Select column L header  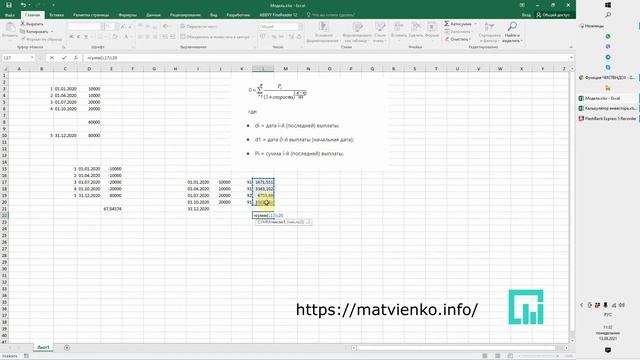pos(263,69)
